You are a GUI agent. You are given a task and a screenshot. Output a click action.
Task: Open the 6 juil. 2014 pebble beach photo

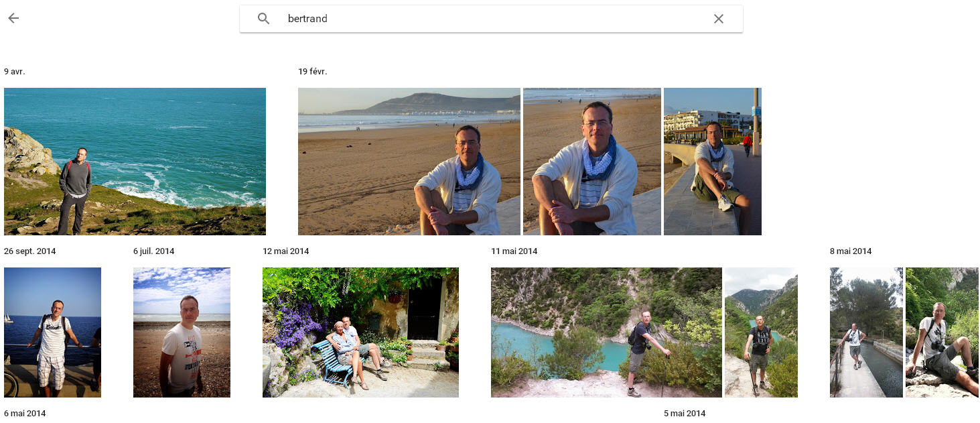pyautogui.click(x=182, y=333)
